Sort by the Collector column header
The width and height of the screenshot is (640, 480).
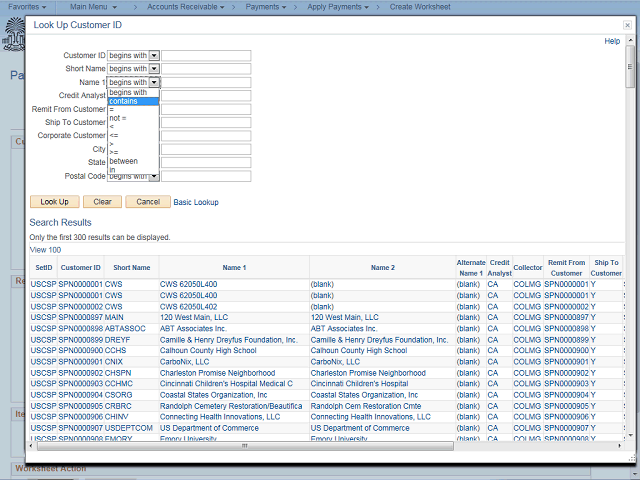528,268
